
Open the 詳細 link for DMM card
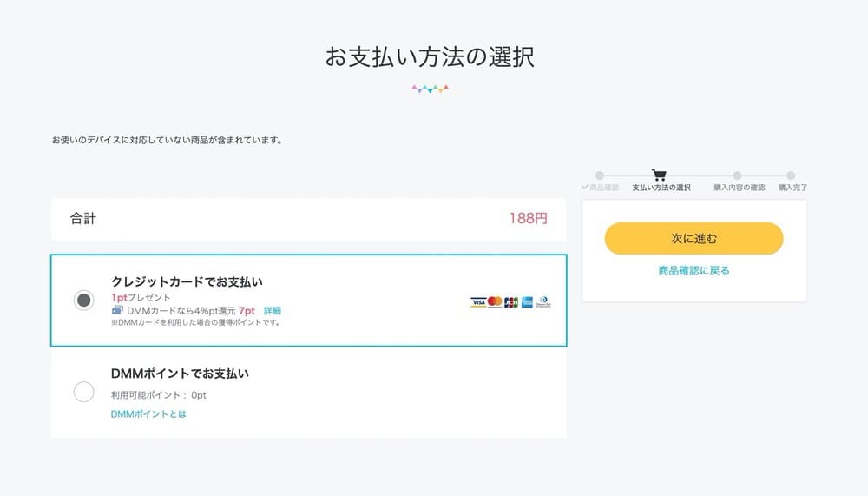[x=273, y=310]
